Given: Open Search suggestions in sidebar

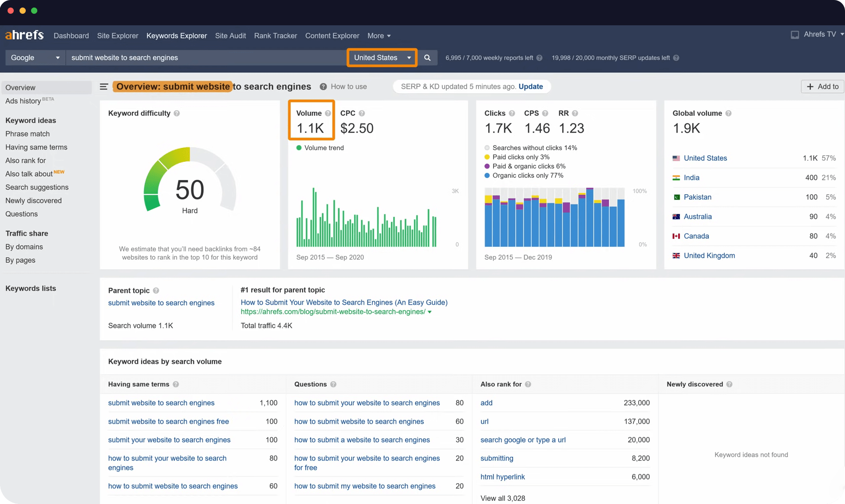Looking at the screenshot, I should [37, 187].
